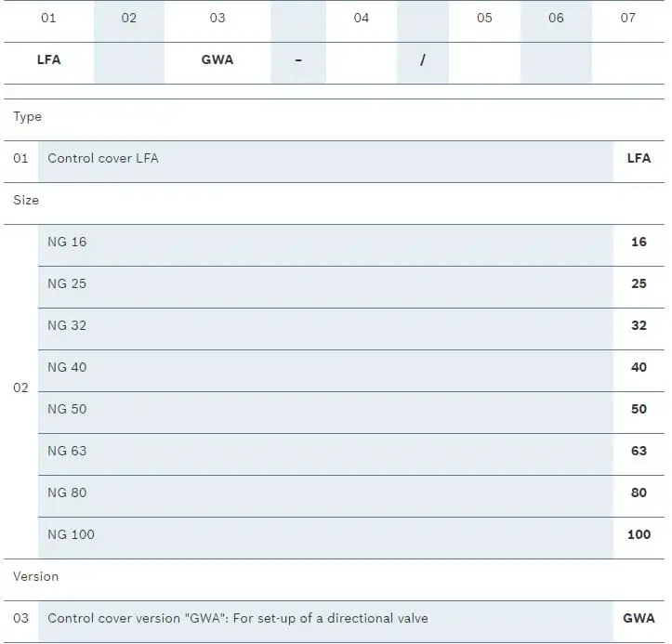Click the bold 100 code value
Screen dimensions: 672x644
click(x=639, y=534)
